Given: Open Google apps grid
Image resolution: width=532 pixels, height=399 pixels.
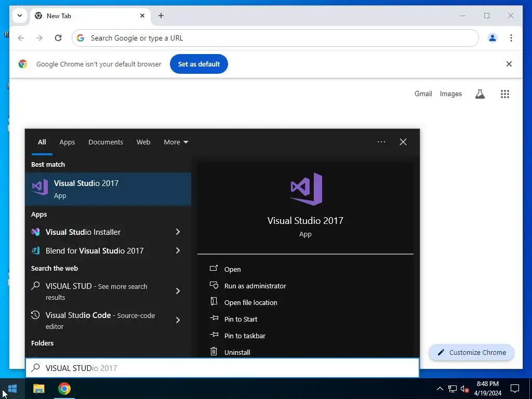Looking at the screenshot, I should click(x=505, y=94).
